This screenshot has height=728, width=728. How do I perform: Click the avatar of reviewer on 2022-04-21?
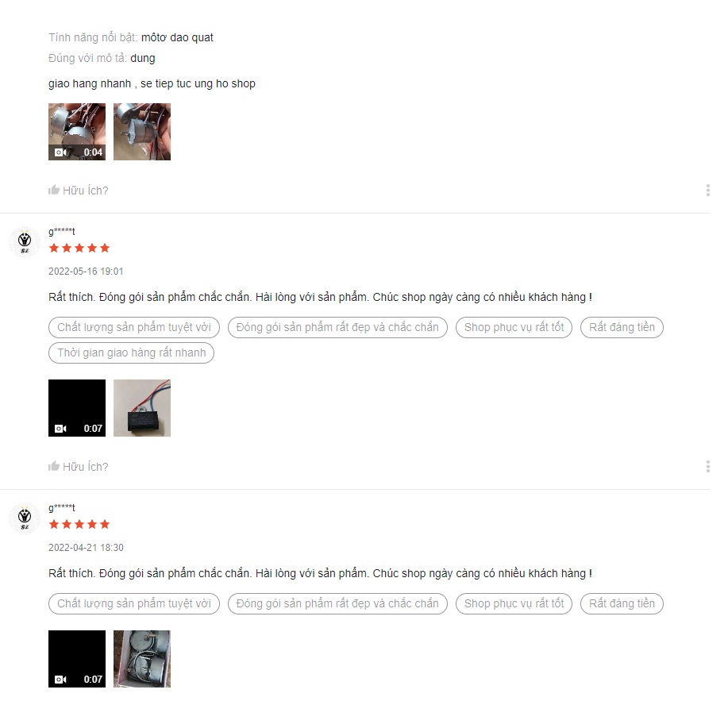pos(25,518)
